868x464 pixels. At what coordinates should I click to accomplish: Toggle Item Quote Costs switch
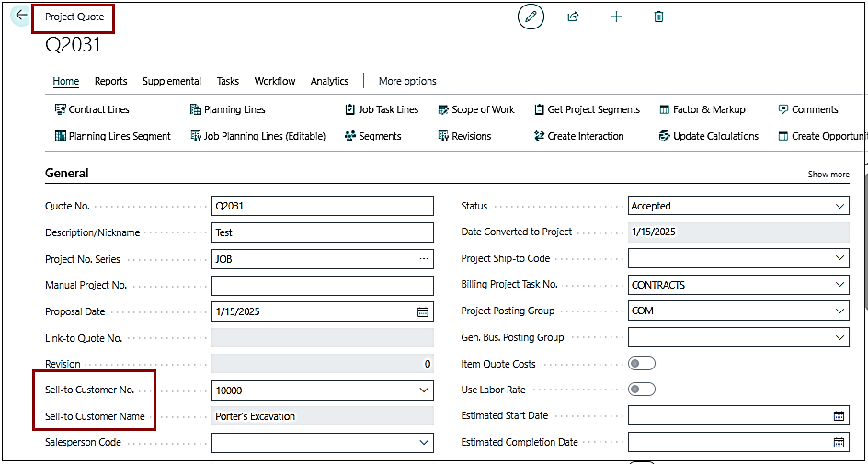(642, 363)
